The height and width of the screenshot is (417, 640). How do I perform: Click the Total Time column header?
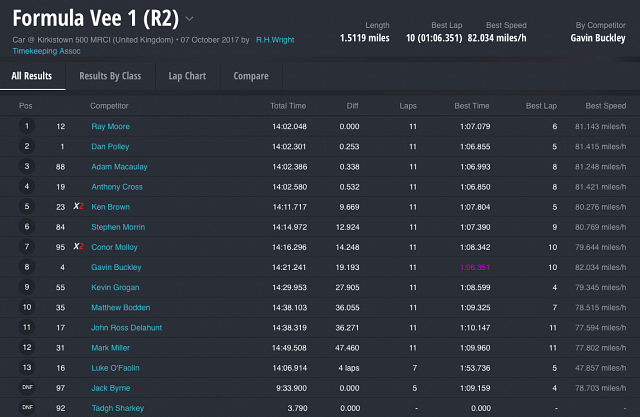pos(288,106)
